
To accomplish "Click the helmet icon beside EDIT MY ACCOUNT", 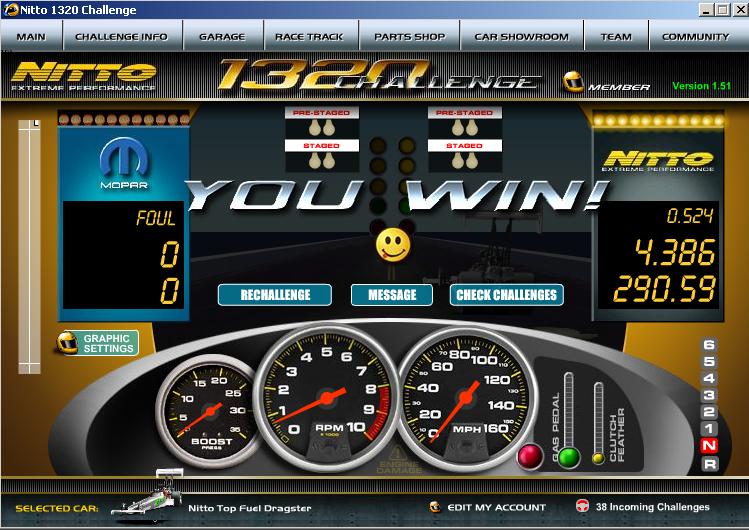I will (435, 507).
